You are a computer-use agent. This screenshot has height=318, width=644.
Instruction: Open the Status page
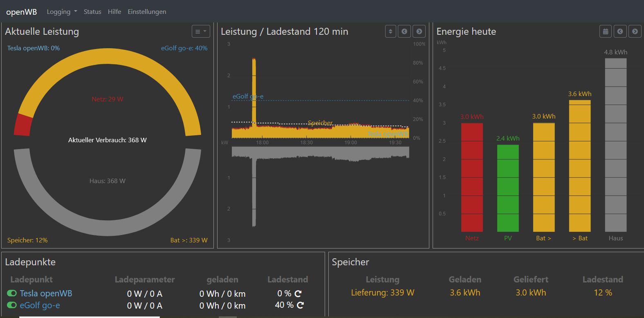click(92, 12)
